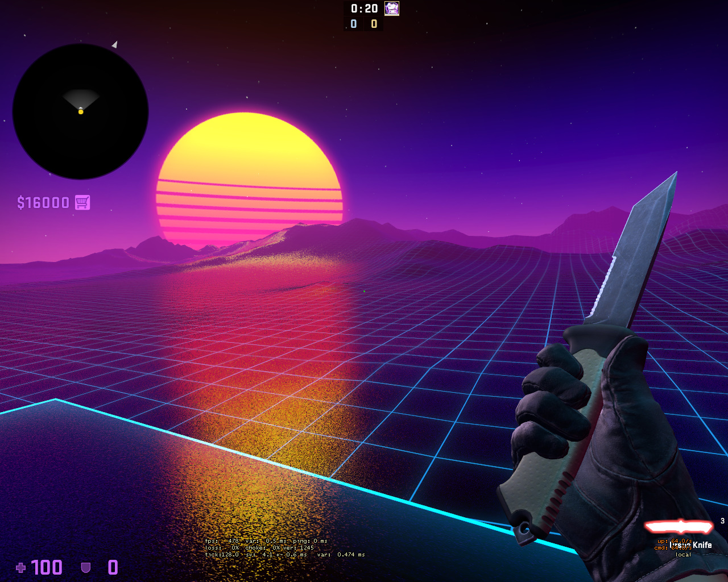Click the health value 100
Screen dimensions: 728x582
point(47,567)
